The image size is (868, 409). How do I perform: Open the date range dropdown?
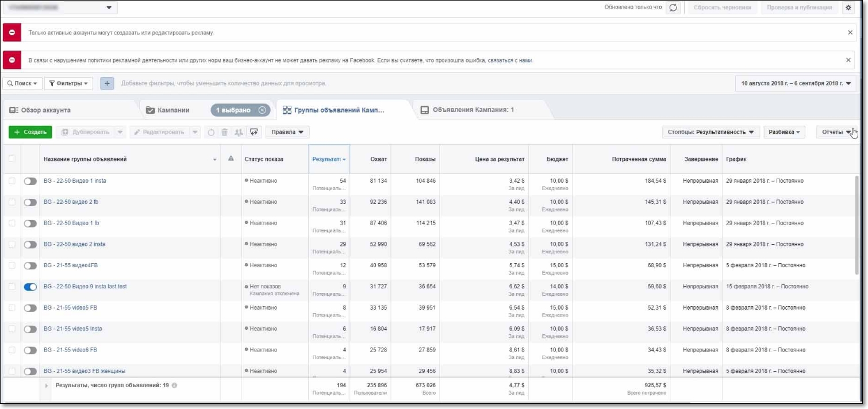796,83
